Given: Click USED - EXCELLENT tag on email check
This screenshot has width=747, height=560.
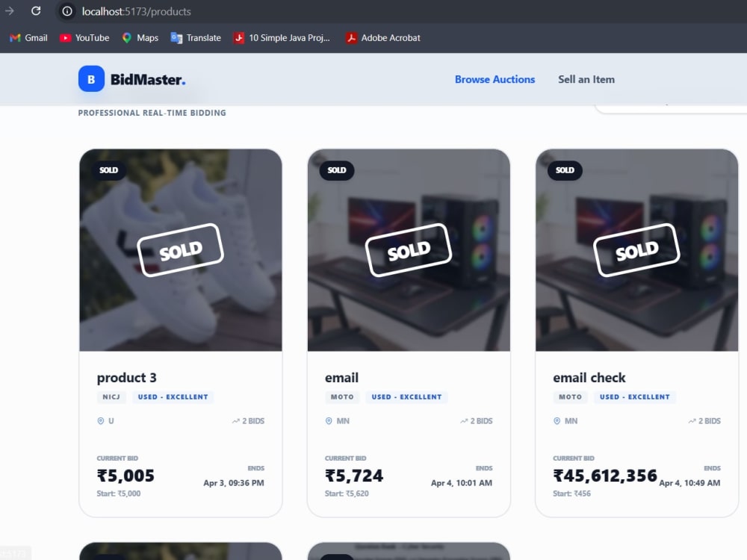Looking at the screenshot, I should point(634,396).
